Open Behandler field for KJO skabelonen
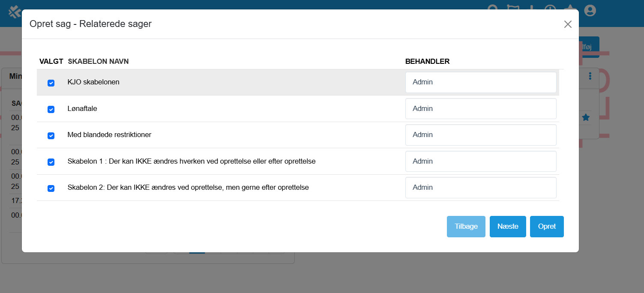The image size is (644, 293). [480, 82]
